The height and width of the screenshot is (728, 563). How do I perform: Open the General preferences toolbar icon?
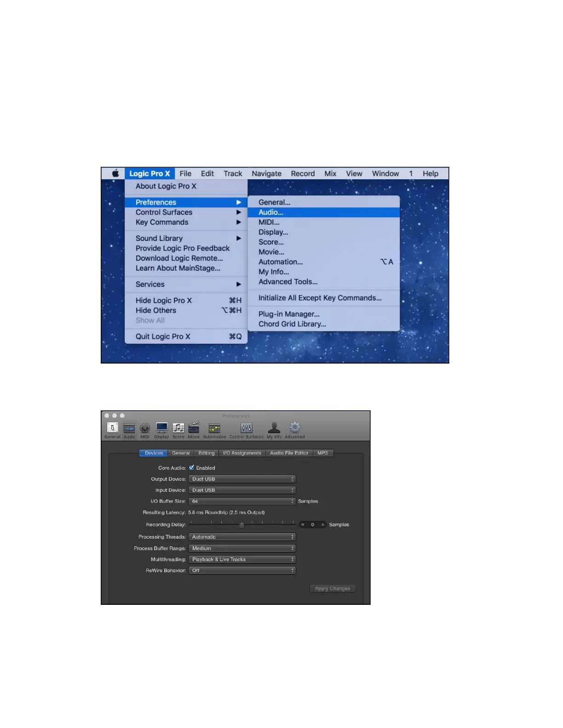[x=112, y=431]
